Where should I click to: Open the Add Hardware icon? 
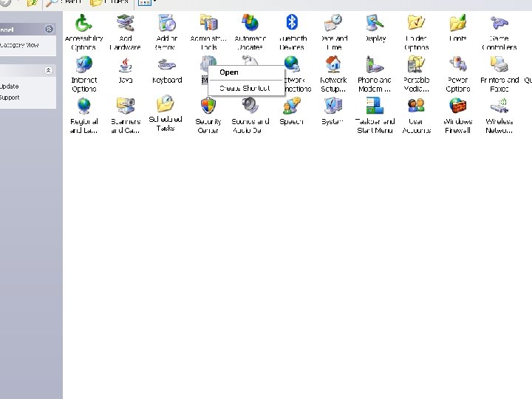coord(125,24)
